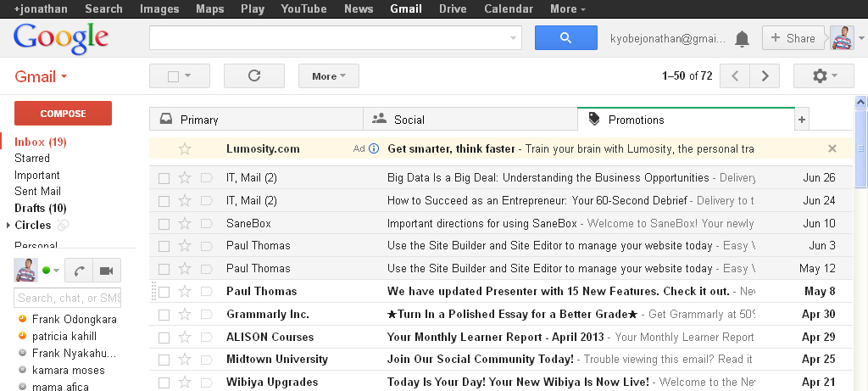Open Drive from the top bar
This screenshot has height=391, width=868.
453,8
